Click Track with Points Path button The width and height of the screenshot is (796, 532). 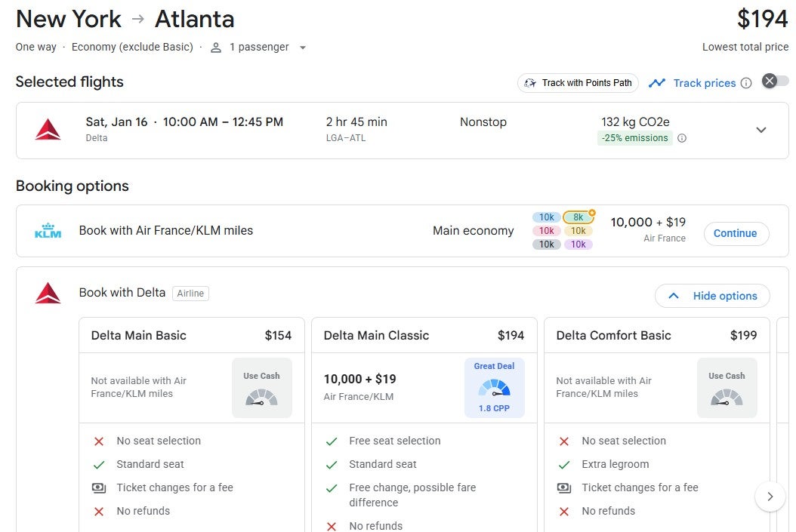[x=578, y=83]
